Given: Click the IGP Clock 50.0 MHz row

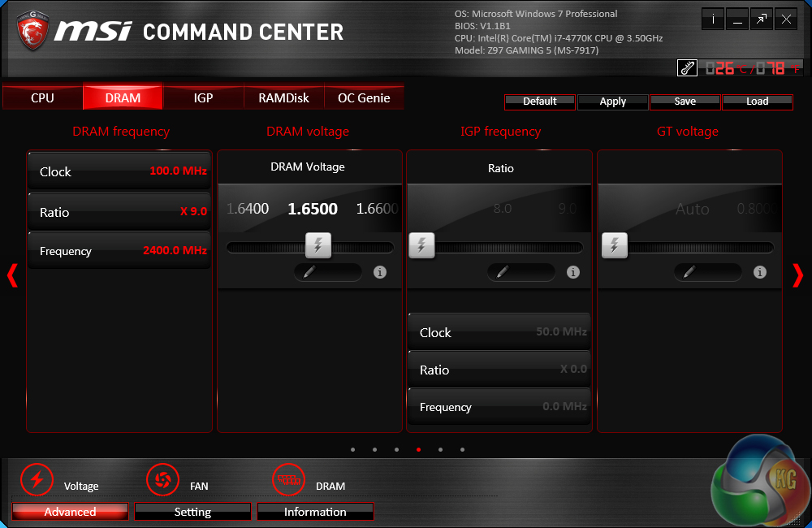Looking at the screenshot, I should coord(499,332).
